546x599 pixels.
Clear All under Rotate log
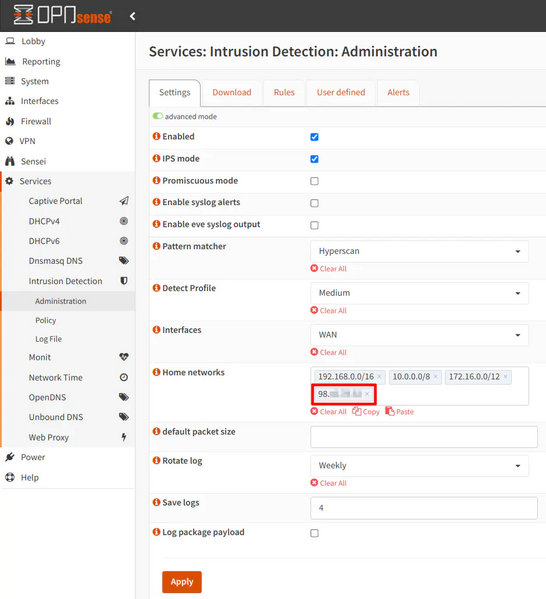click(x=329, y=483)
